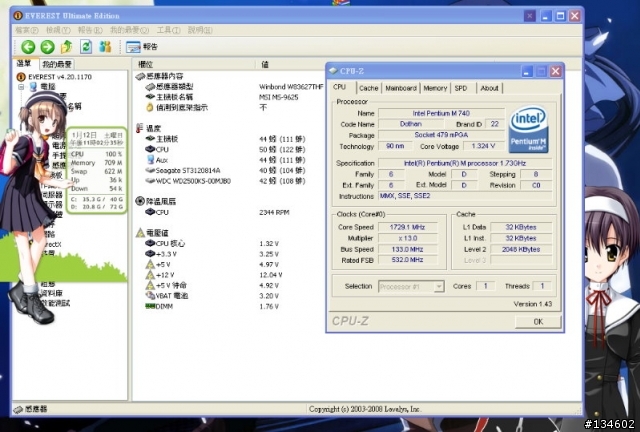Screen dimensions: 640x432
Task: Go back with the green left arrow
Action: (x=28, y=47)
